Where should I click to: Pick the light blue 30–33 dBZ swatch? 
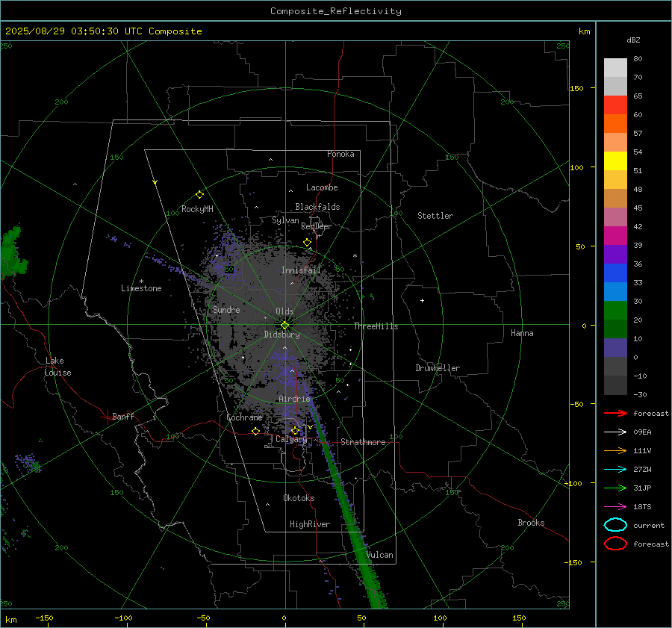[615, 291]
